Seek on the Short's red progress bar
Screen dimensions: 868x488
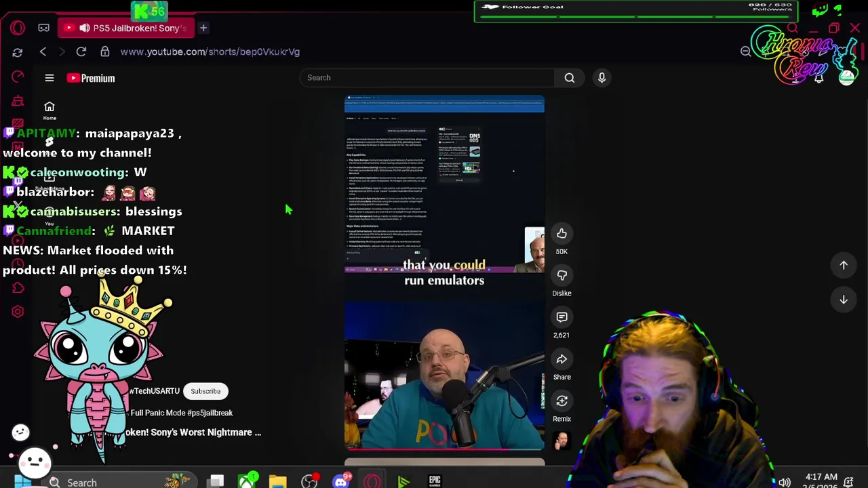click(444, 449)
